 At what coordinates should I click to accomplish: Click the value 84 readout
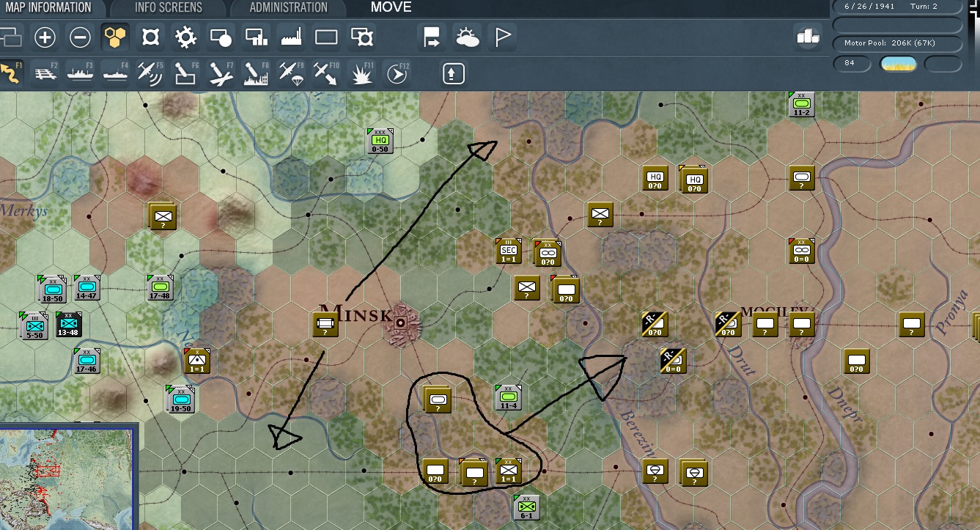pyautogui.click(x=852, y=64)
